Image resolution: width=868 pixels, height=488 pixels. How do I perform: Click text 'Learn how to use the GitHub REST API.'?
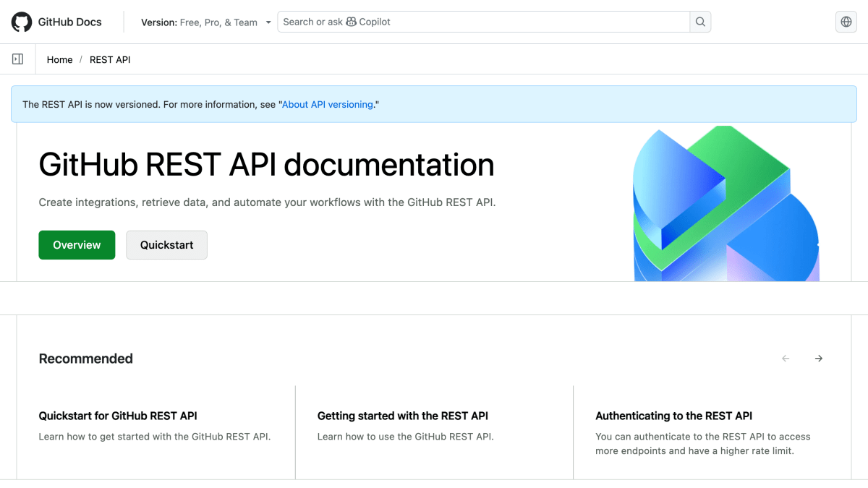coord(405,437)
